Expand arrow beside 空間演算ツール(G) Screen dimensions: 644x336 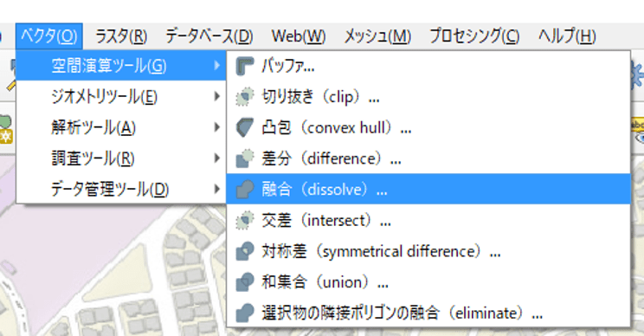click(x=217, y=66)
